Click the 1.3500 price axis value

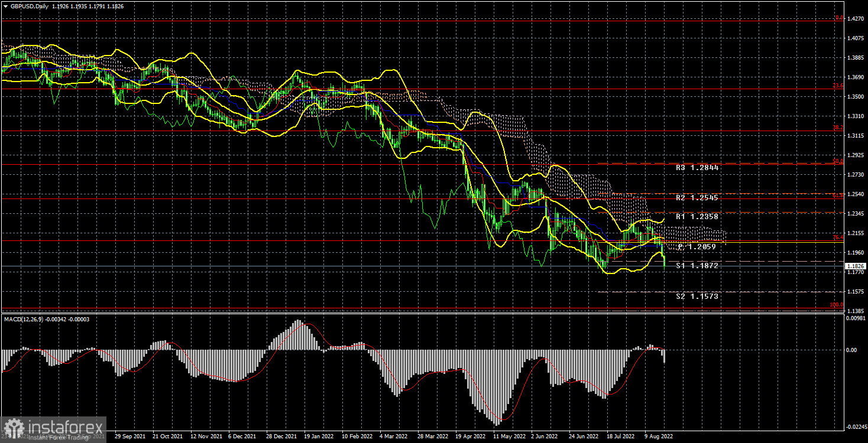point(855,97)
